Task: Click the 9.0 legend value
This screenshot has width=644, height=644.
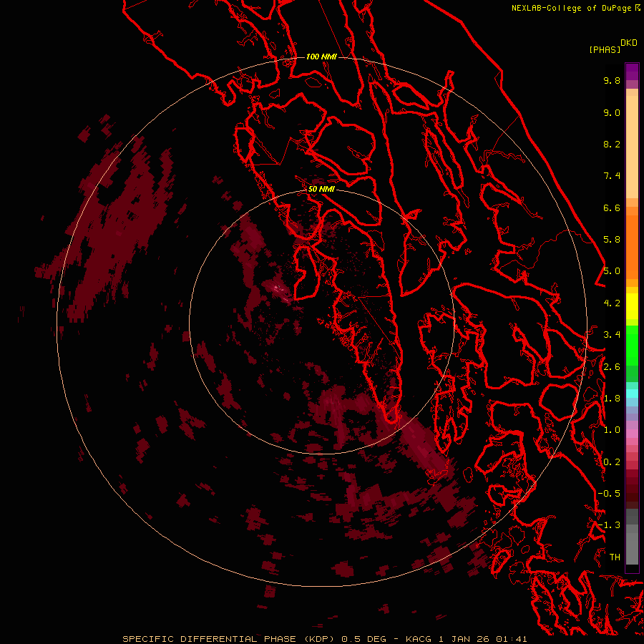Action: coord(612,112)
